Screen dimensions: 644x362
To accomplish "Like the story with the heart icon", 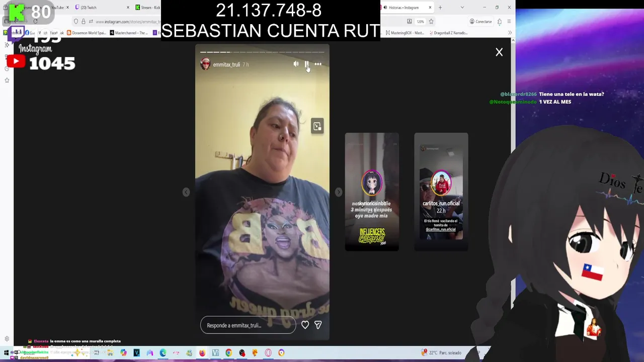I will (305, 325).
